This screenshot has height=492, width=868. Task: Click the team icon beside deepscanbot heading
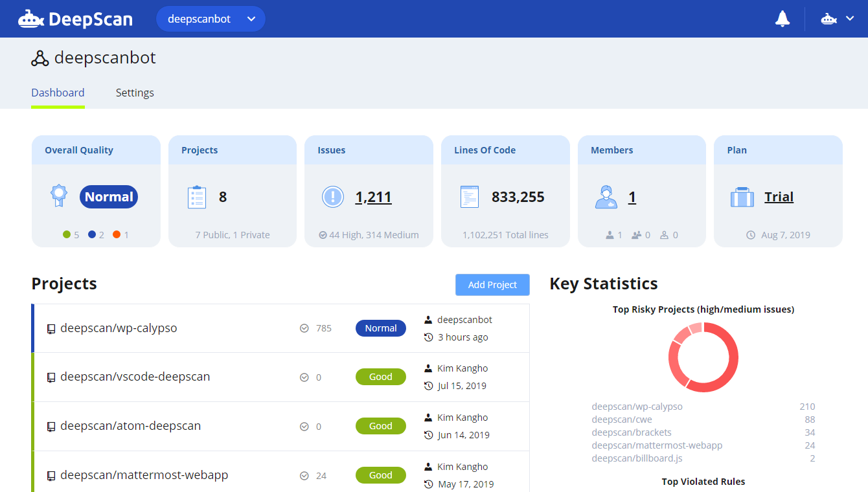(40, 58)
